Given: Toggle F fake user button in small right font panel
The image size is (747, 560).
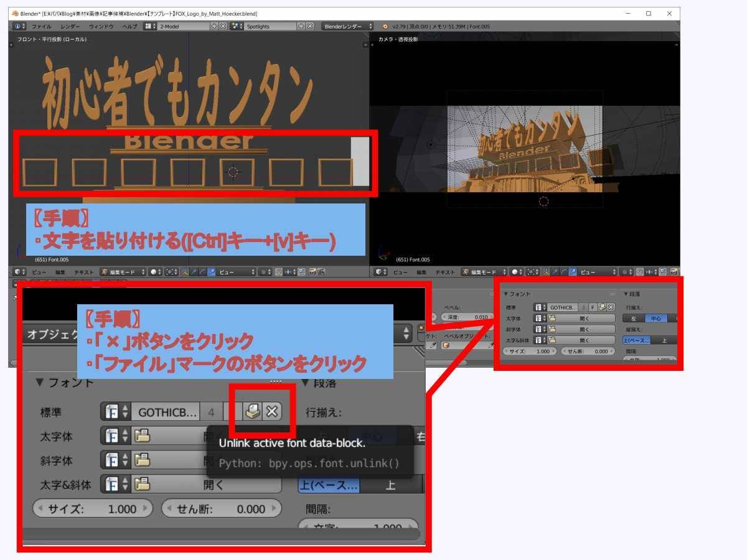Looking at the screenshot, I should (x=593, y=307).
